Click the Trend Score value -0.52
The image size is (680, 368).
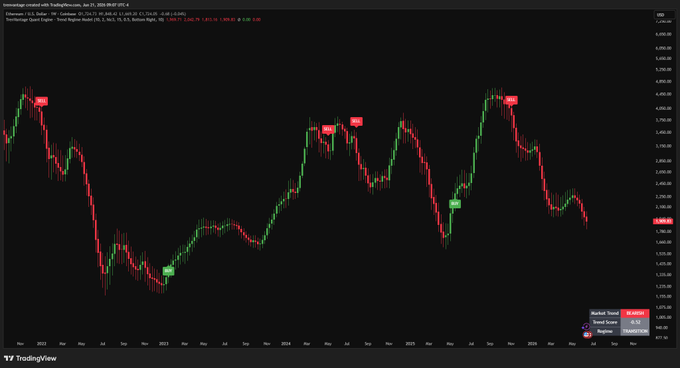pos(635,322)
